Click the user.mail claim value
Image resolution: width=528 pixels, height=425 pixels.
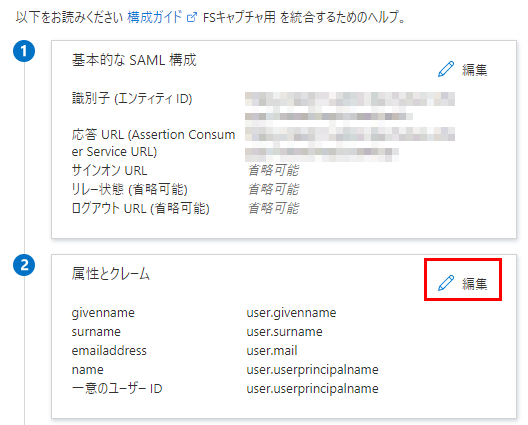point(272,351)
